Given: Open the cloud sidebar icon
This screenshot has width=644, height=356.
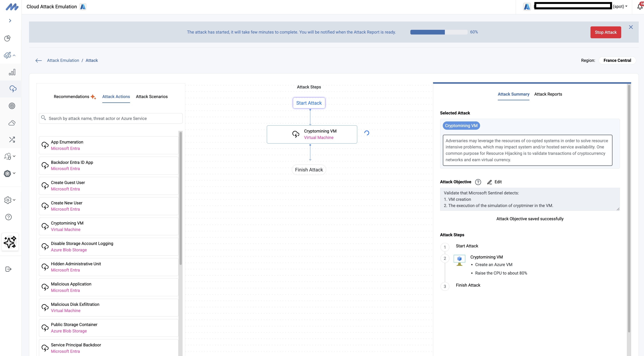Looking at the screenshot, I should click(12, 123).
